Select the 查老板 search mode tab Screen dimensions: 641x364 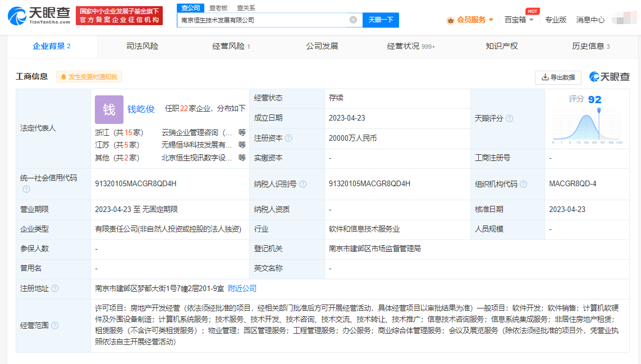pyautogui.click(x=218, y=8)
